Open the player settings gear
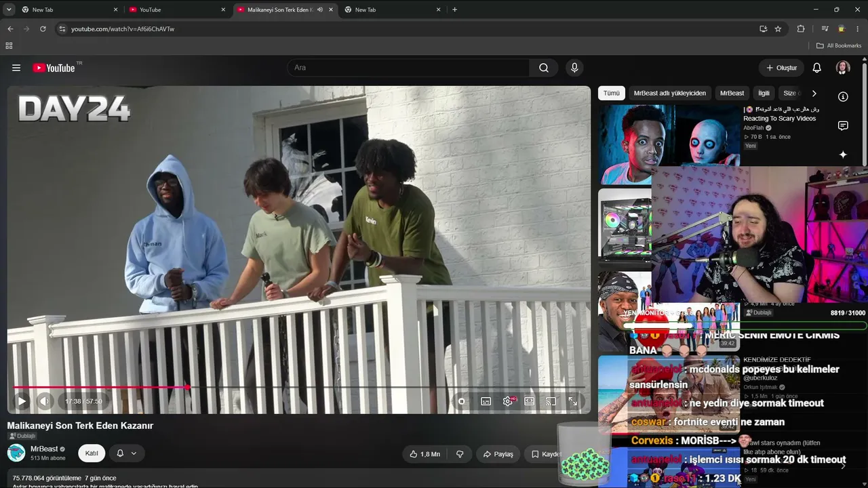Viewport: 868px width, 488px height. click(507, 401)
